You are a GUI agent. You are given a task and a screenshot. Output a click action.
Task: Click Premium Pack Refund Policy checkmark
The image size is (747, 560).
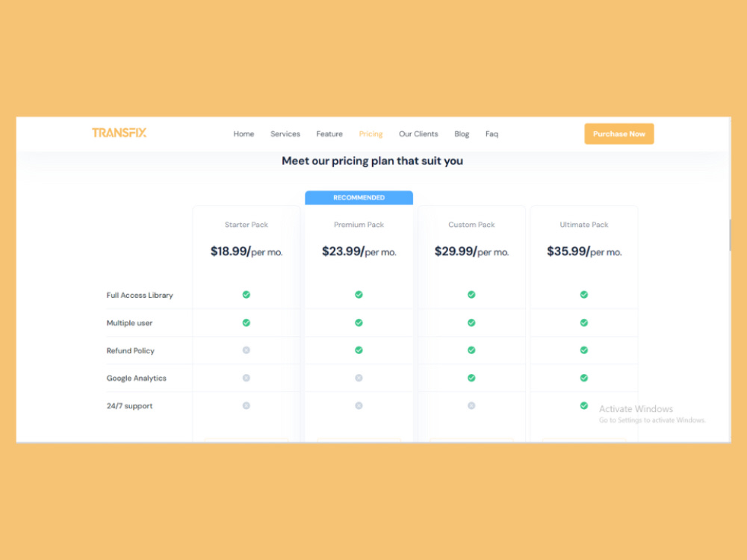click(x=359, y=350)
